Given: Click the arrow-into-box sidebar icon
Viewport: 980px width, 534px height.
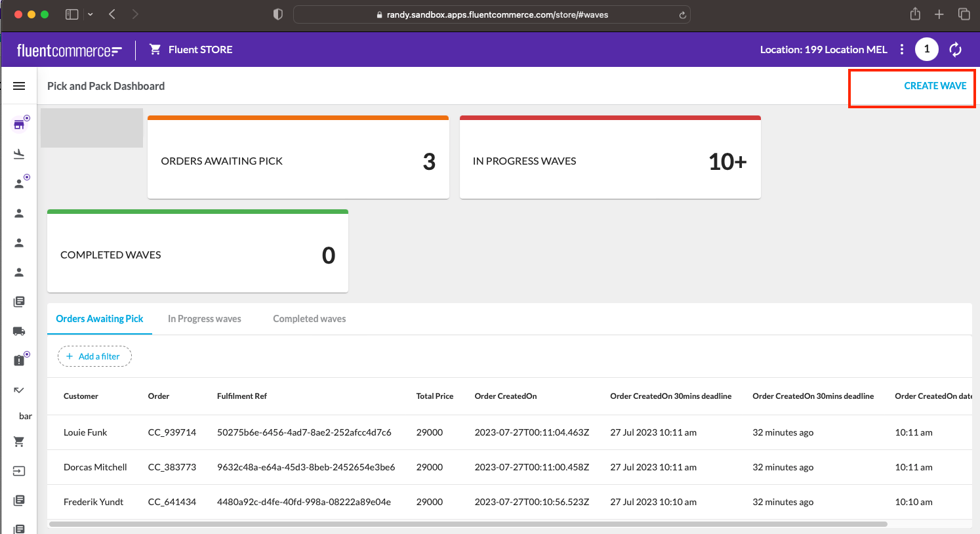Looking at the screenshot, I should 19,471.
